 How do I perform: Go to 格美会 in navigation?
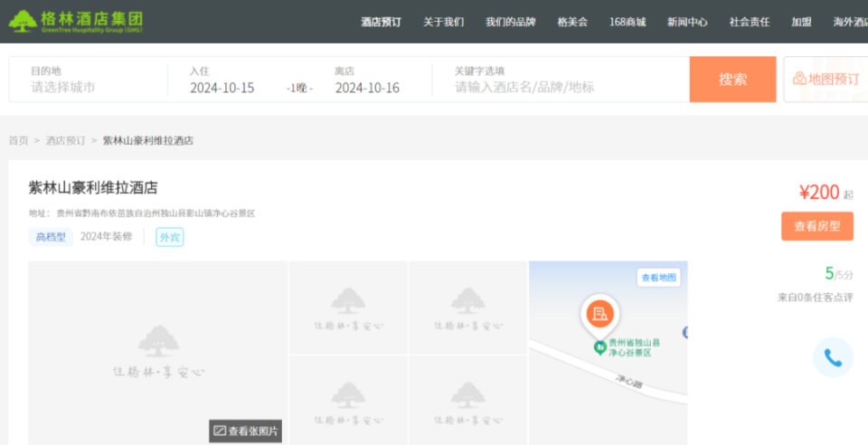[x=572, y=22]
